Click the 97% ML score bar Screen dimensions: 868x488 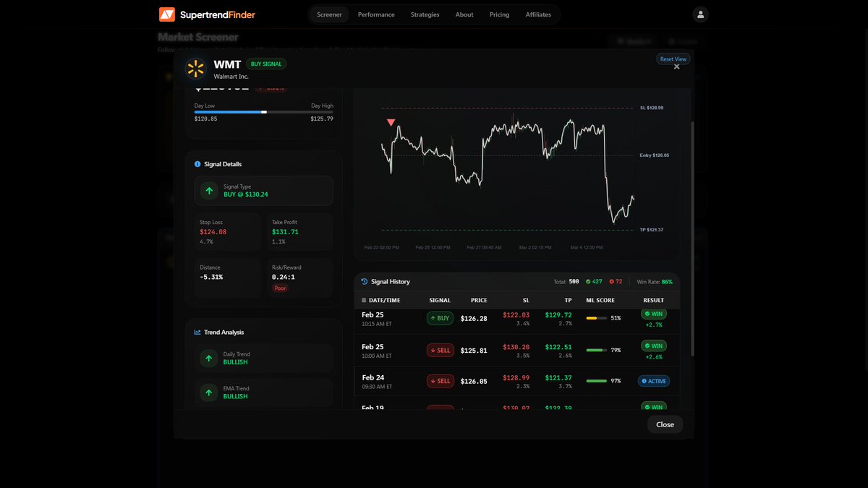596,381
